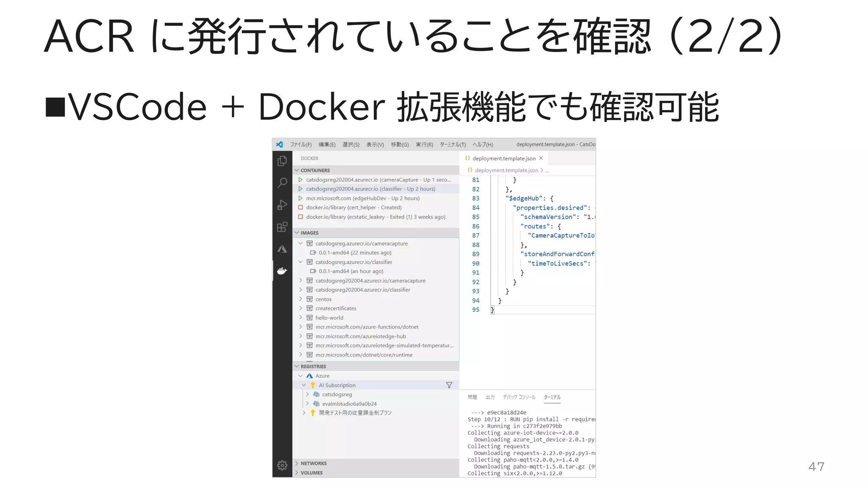Viewport: 868px width, 488px height.
Task: Click tag icon for cameracapture 0.0.1-amd64
Action: pyautogui.click(x=313, y=253)
